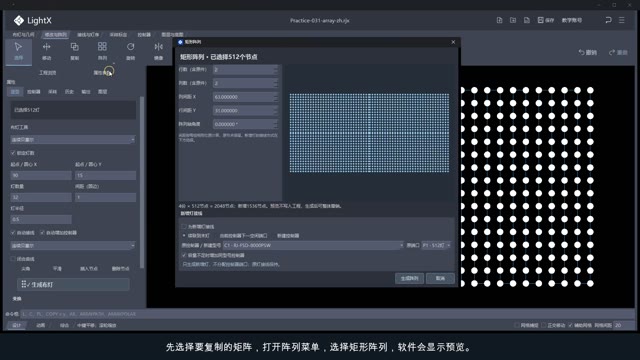640x360 pixels.
Task: Open the hamburger menu icon
Action: point(622,20)
